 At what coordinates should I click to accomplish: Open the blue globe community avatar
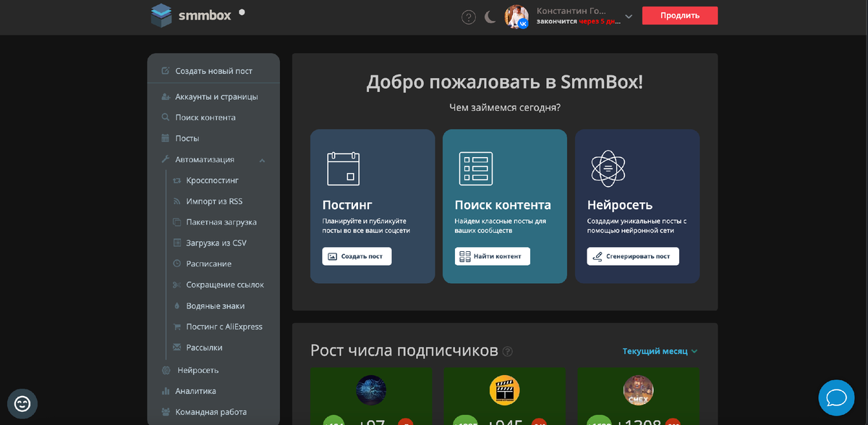click(371, 390)
